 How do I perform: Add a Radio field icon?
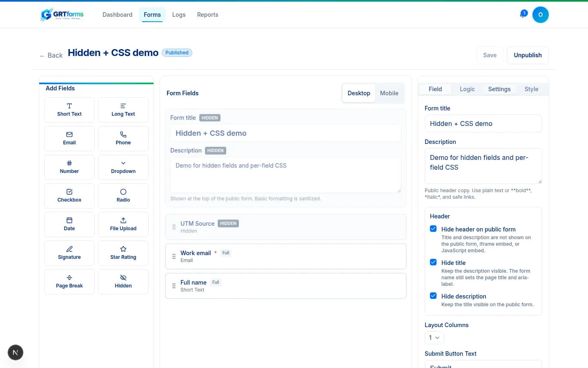coord(123,192)
